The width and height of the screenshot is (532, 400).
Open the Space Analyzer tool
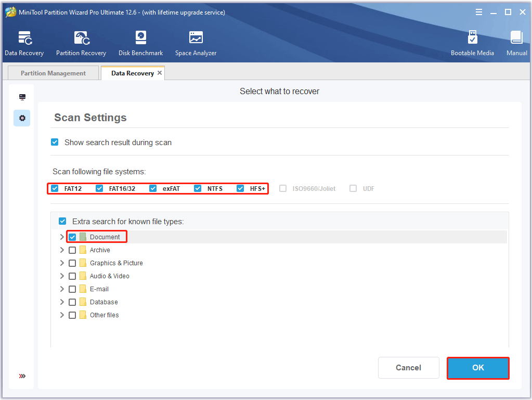(x=196, y=43)
